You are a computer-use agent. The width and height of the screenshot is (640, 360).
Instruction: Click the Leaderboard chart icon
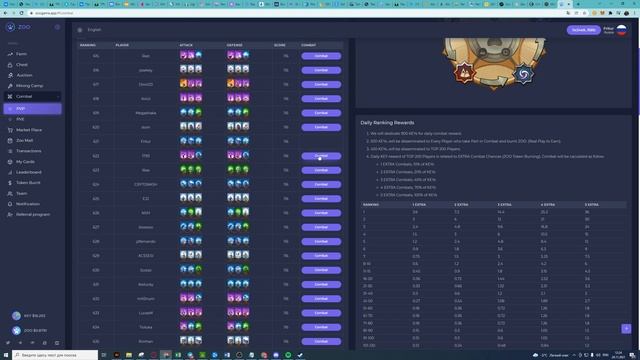point(10,172)
